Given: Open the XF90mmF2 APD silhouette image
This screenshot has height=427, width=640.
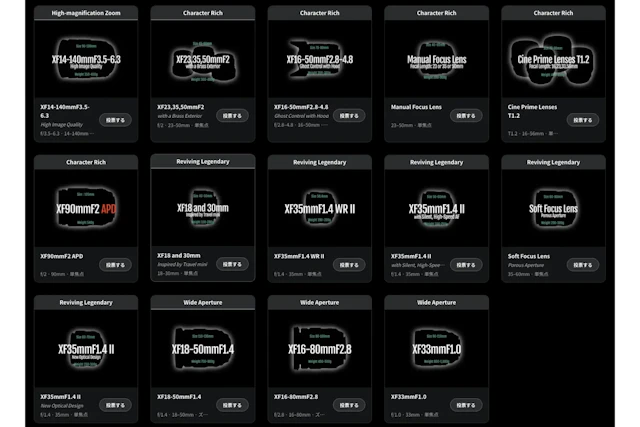Looking at the screenshot, I should point(86,208).
